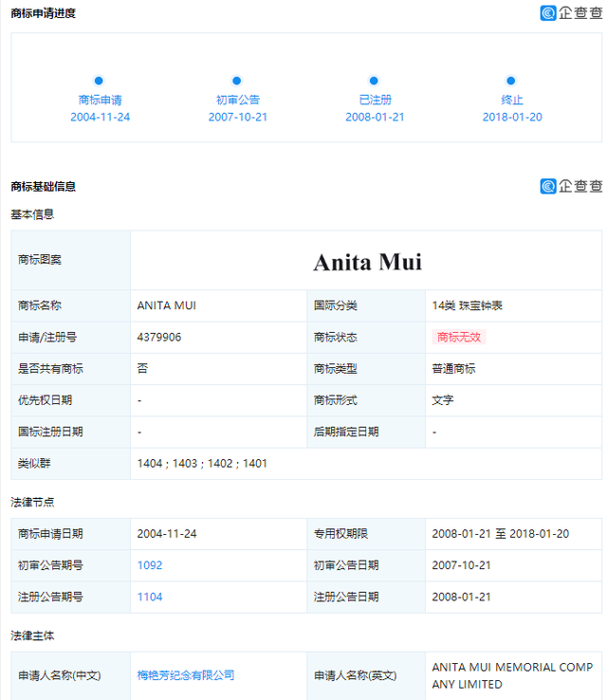Screen dimensions: 607x700
Task: Click the 初审公告 timeline dot
Action: (236, 81)
